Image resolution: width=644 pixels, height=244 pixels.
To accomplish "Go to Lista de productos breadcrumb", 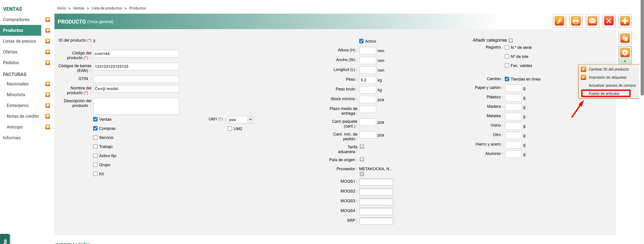I will (106, 8).
